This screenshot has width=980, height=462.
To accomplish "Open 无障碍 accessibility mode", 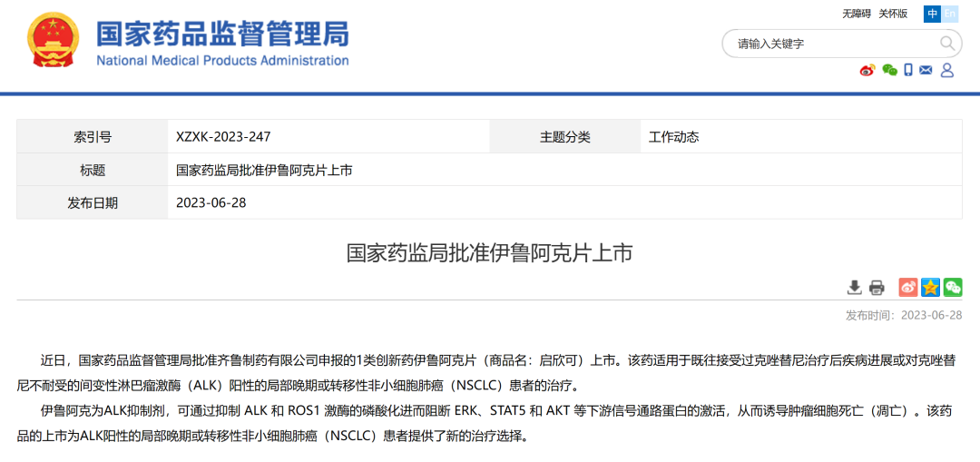I will point(857,13).
